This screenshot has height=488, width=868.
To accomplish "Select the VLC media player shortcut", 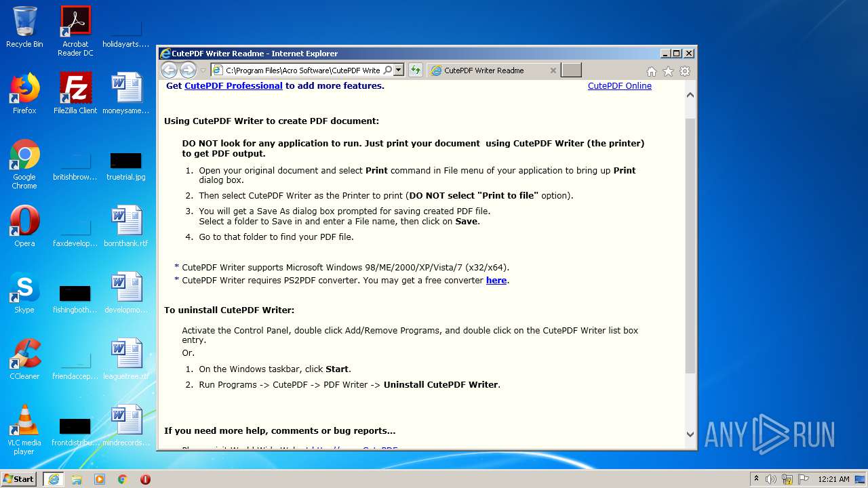I will (x=24, y=430).
